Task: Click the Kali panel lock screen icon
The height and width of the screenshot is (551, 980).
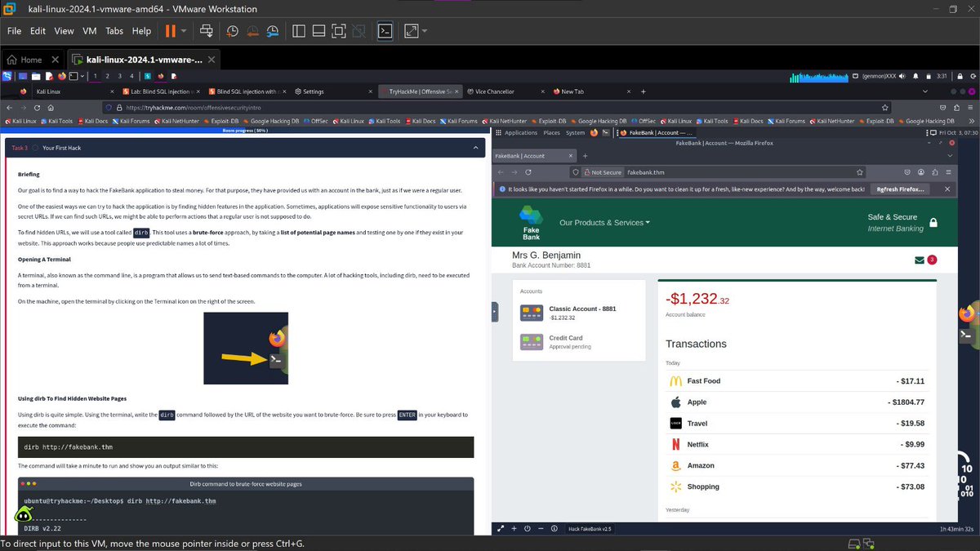Action: point(960,76)
